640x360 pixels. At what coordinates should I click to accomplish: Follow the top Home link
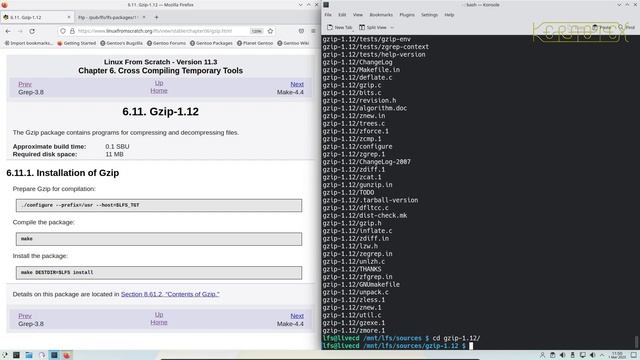tap(159, 91)
